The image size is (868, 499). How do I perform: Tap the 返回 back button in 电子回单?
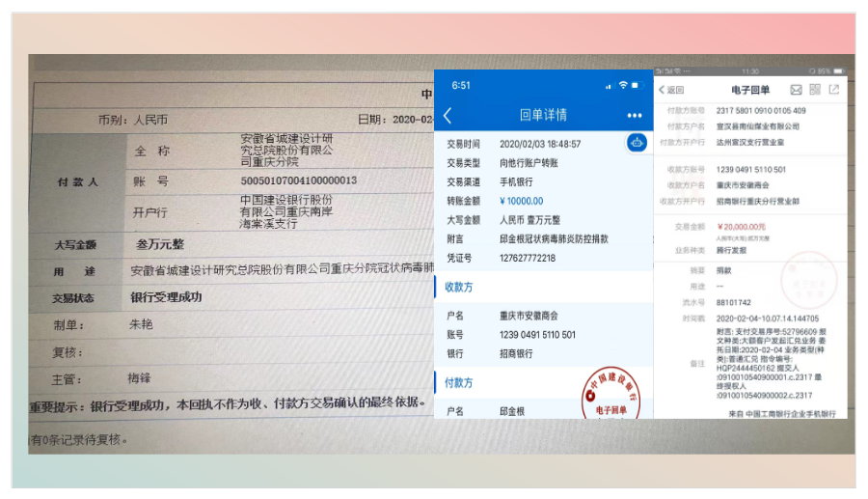[671, 90]
